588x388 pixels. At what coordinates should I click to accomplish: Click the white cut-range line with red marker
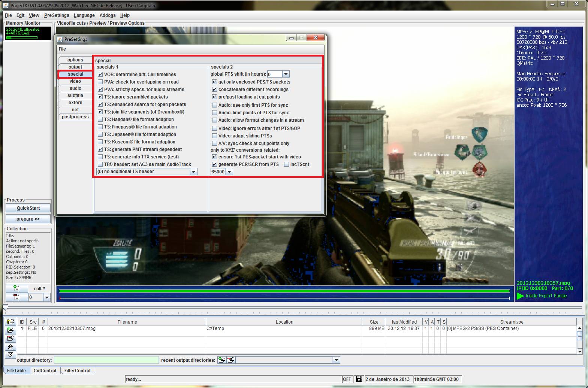[x=284, y=298]
